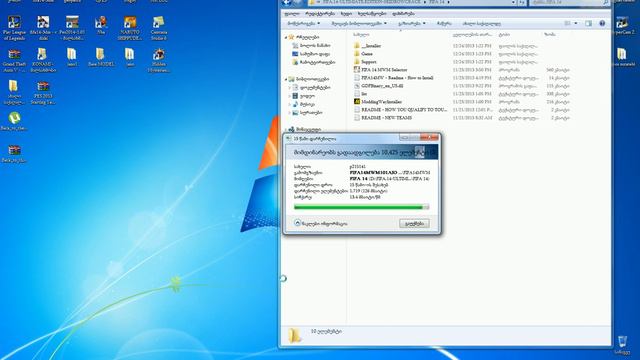Open the Documents library in navigation pane
640x360 pixels.
click(x=311, y=87)
